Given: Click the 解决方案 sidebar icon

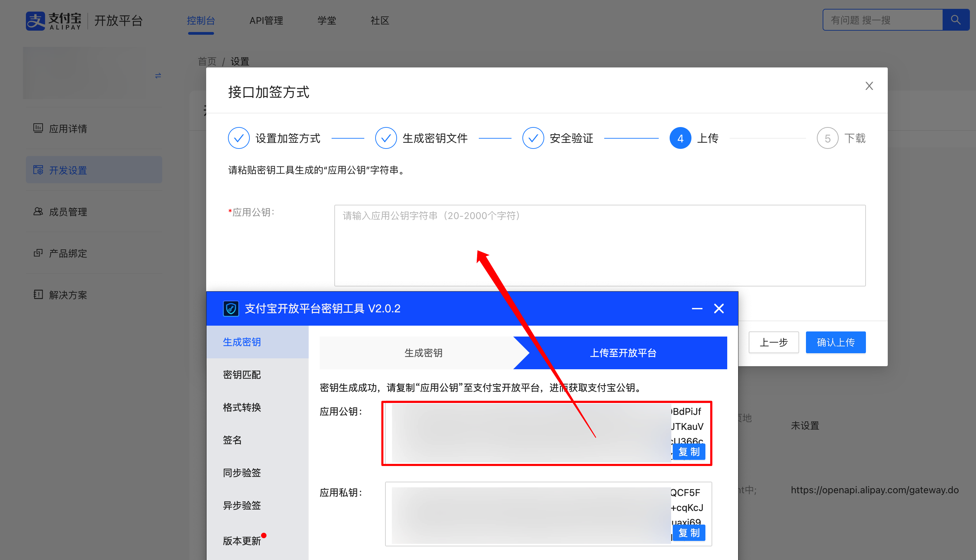Looking at the screenshot, I should tap(38, 294).
